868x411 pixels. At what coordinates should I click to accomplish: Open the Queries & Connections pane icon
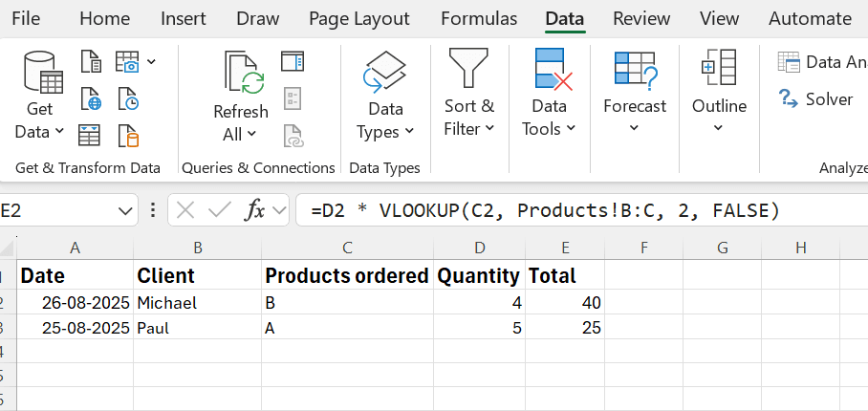293,62
